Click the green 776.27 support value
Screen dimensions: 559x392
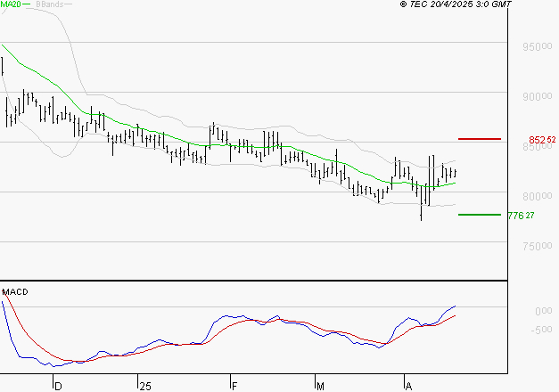pyautogui.click(x=521, y=216)
